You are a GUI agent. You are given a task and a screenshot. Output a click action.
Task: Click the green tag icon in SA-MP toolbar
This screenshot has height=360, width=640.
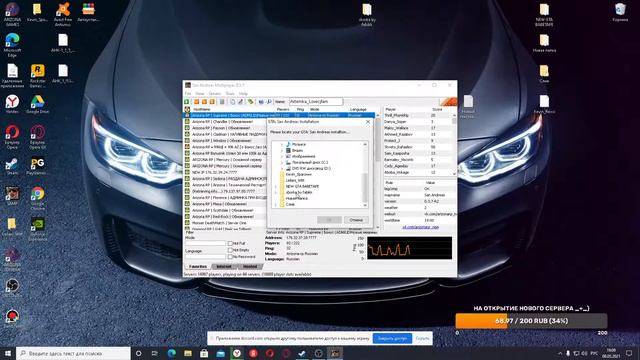tap(250, 102)
